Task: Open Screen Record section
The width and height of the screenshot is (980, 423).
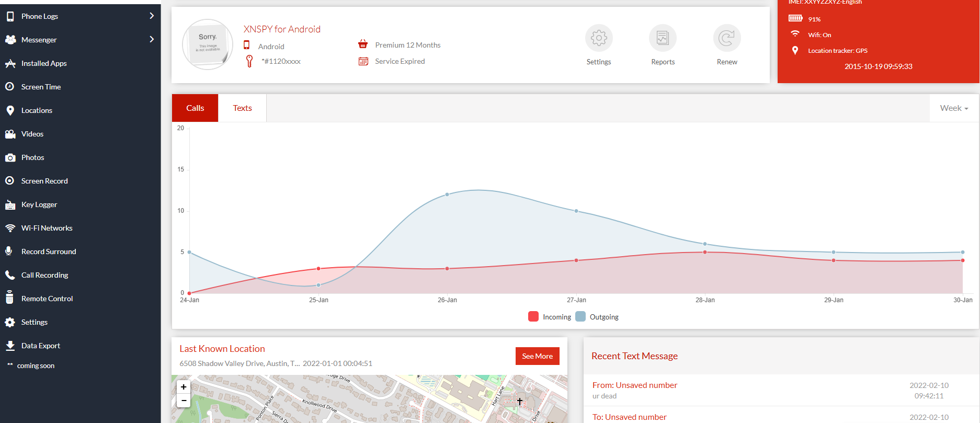Action: (x=44, y=181)
